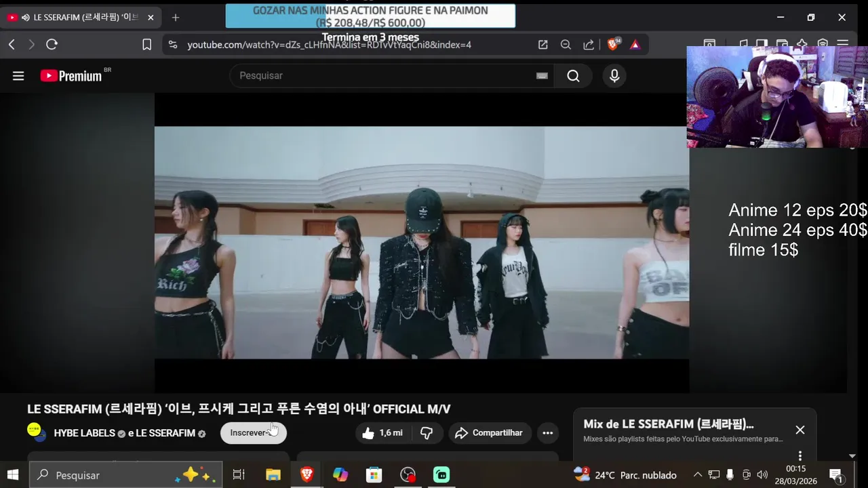Click the YouTube search magnifier button

(x=573, y=76)
